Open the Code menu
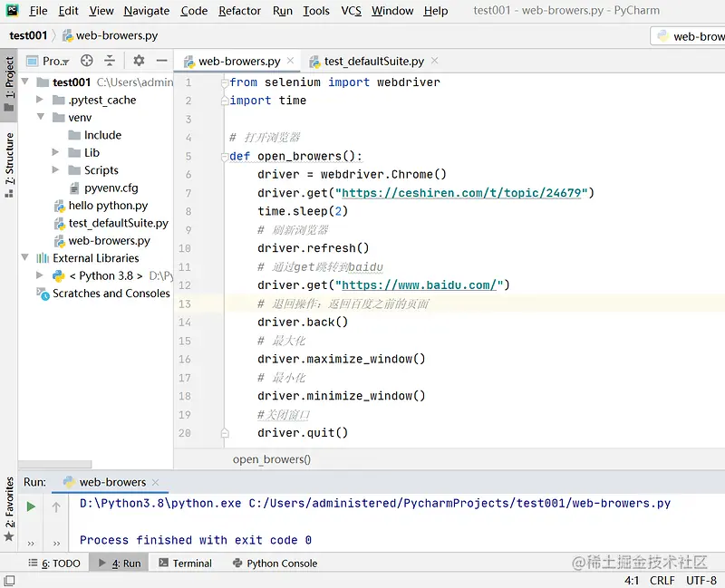 [x=194, y=11]
